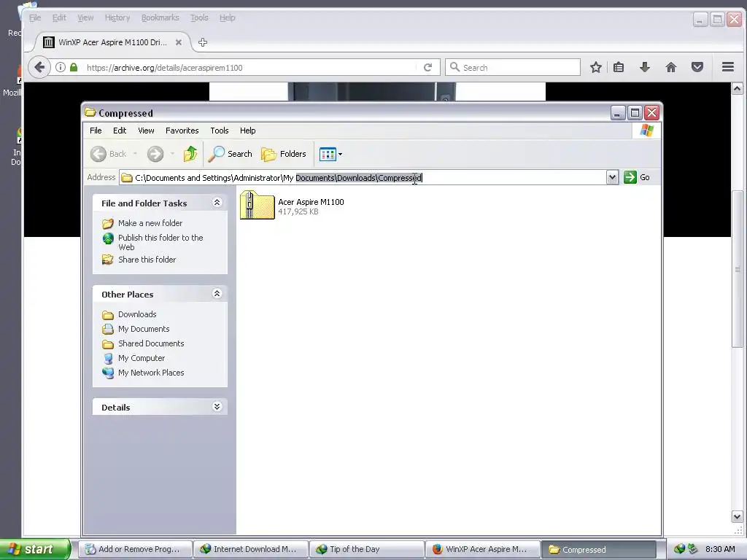Open the Windows Start menu

(35, 549)
